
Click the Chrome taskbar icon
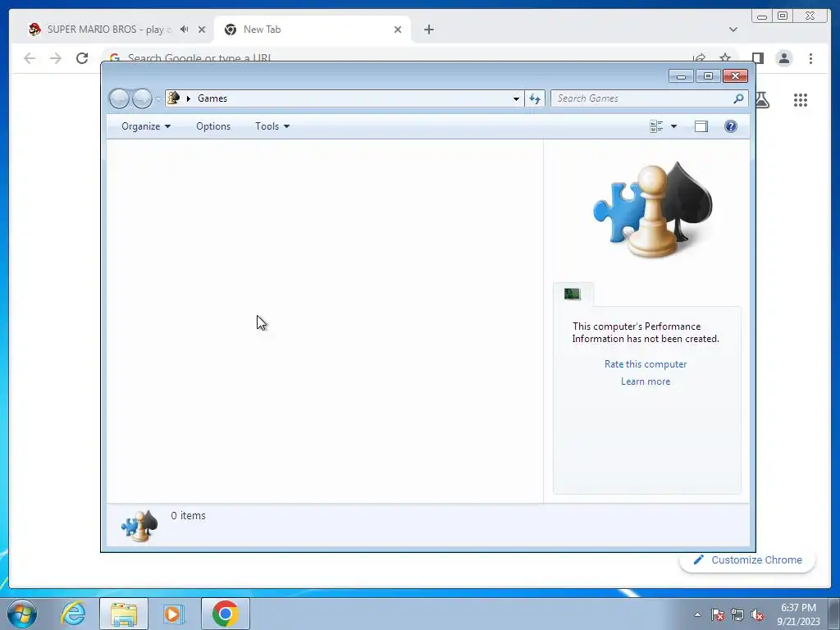(226, 614)
